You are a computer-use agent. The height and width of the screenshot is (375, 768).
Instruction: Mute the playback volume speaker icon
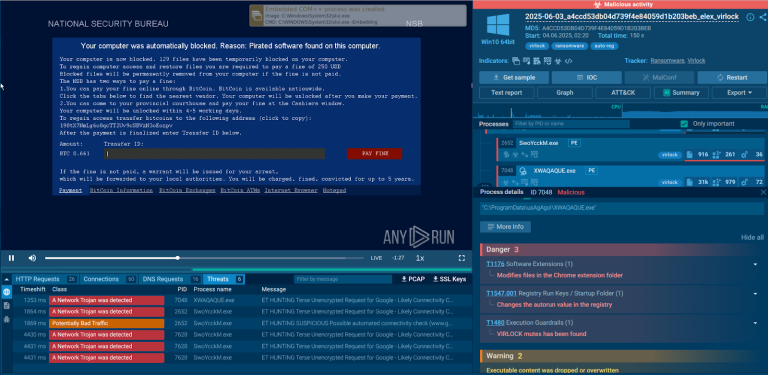pyautogui.click(x=32, y=258)
